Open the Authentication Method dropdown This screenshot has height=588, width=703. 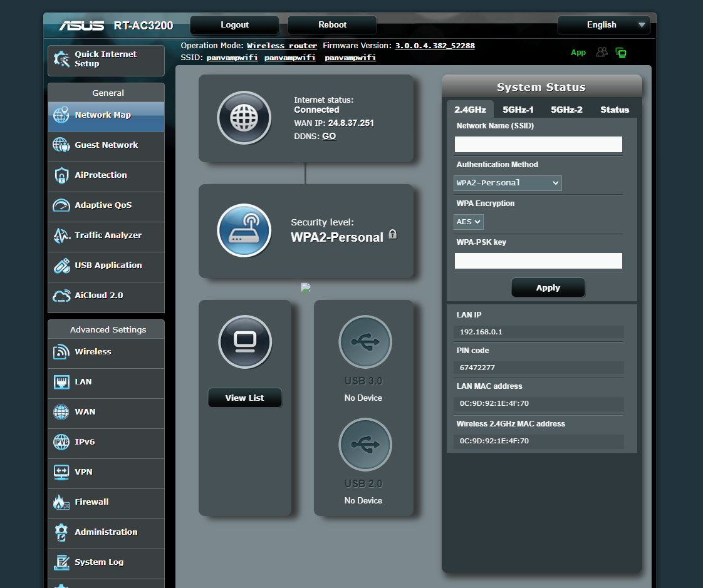(508, 183)
